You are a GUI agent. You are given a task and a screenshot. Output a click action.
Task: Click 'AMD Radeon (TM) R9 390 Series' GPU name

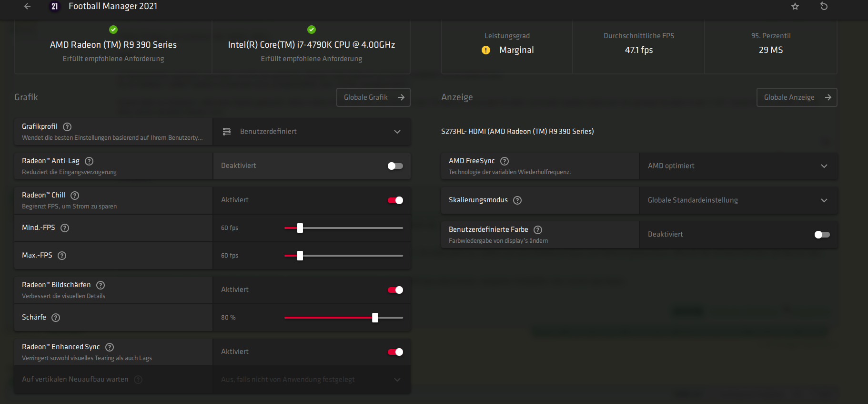click(x=113, y=45)
